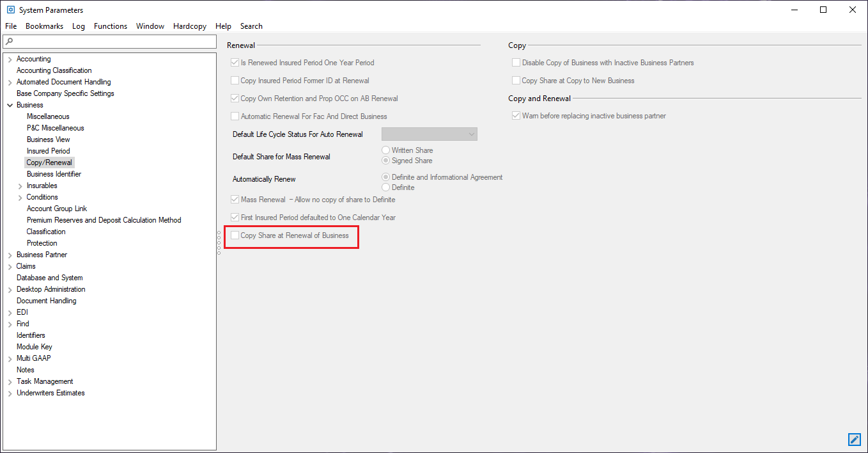This screenshot has width=868, height=453.
Task: Select Premium Reserves and Deposit Calculation Method
Action: 104,220
